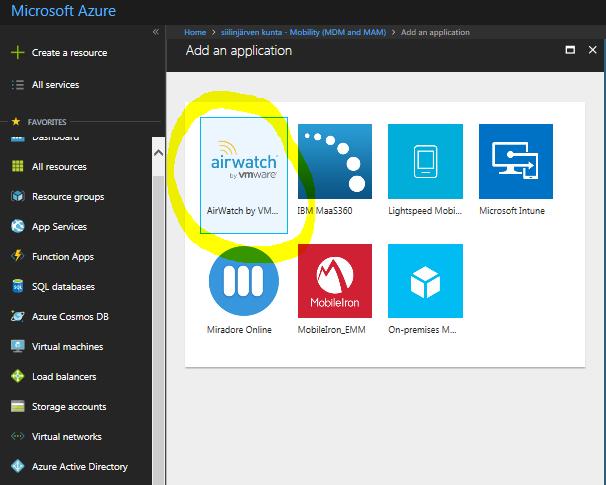Viewport: 606px width, 485px height.
Task: Click the green plus Create a resource icon
Action: [18, 52]
